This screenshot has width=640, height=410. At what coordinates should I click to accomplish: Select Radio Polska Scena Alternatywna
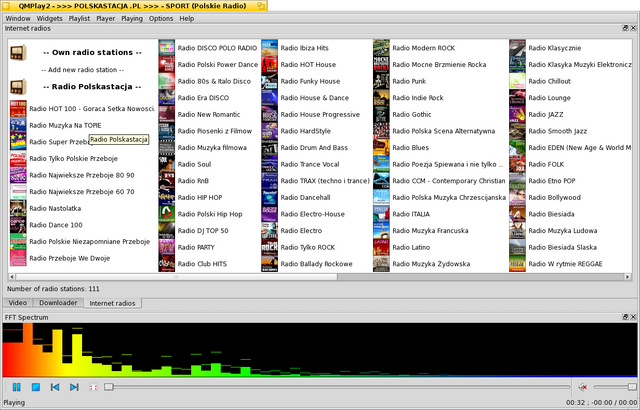click(444, 131)
